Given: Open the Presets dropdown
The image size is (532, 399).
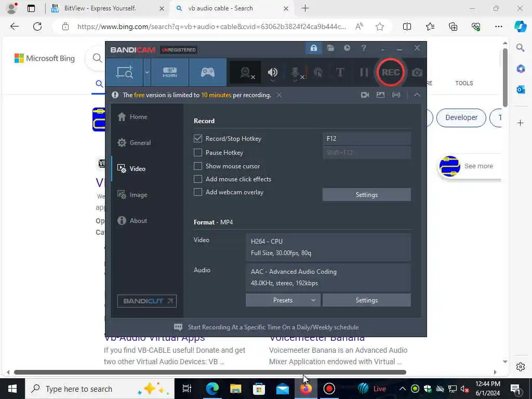Looking at the screenshot, I should [283, 300].
